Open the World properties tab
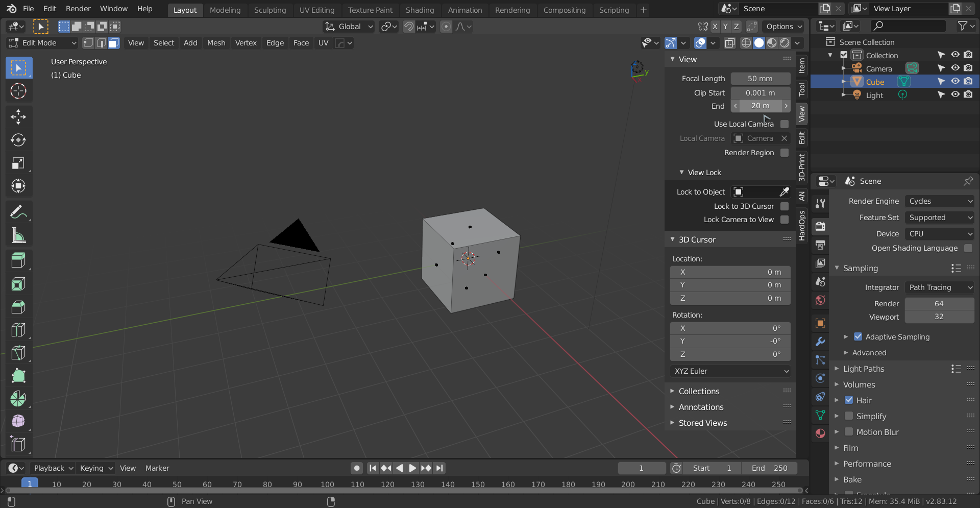The image size is (980, 508). [x=820, y=300]
